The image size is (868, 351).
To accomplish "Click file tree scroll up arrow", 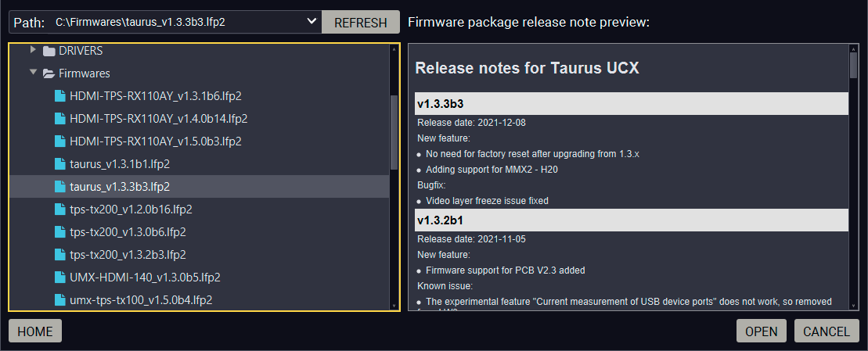I will click(x=394, y=48).
